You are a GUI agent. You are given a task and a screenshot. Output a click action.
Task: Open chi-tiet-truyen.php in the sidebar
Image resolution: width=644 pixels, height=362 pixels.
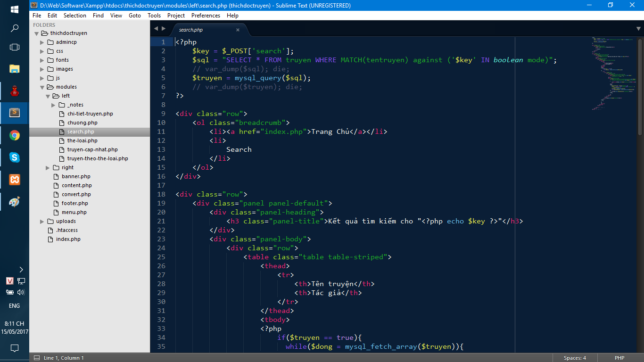[x=90, y=114]
